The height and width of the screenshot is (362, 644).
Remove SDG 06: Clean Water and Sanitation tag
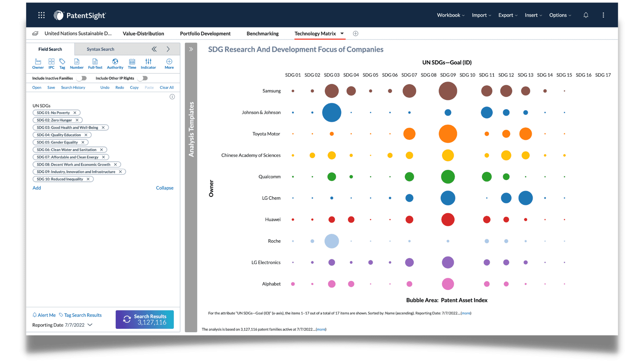pos(101,150)
